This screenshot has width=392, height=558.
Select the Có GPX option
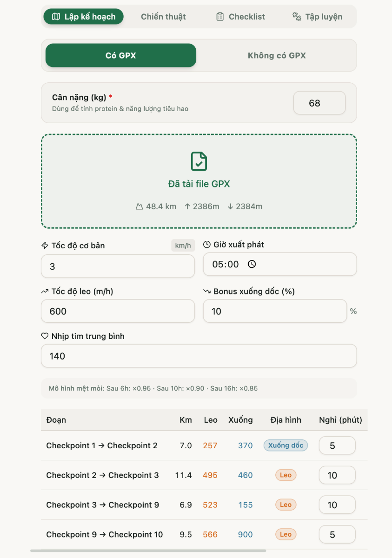tap(121, 55)
